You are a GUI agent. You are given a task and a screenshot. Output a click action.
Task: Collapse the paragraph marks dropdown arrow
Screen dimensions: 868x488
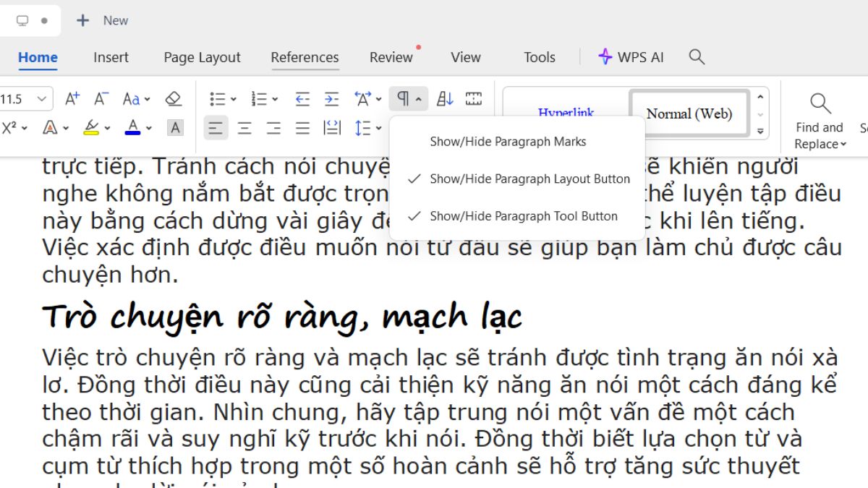coord(419,99)
